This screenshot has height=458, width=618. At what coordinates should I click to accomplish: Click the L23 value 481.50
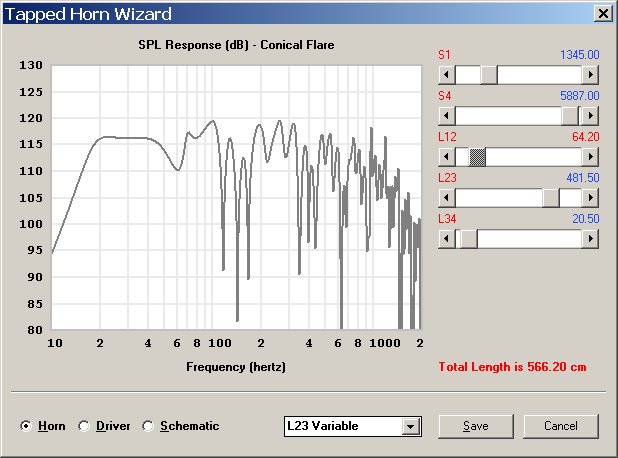click(583, 178)
